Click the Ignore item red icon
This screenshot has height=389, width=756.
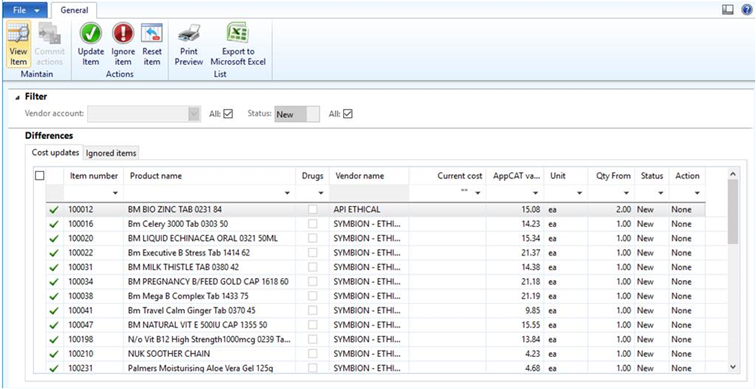[123, 34]
